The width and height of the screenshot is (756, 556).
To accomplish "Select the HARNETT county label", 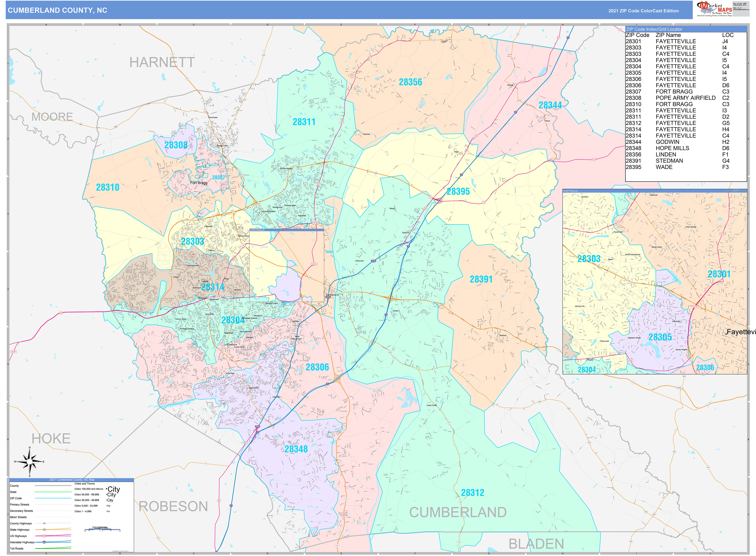I will click(162, 62).
